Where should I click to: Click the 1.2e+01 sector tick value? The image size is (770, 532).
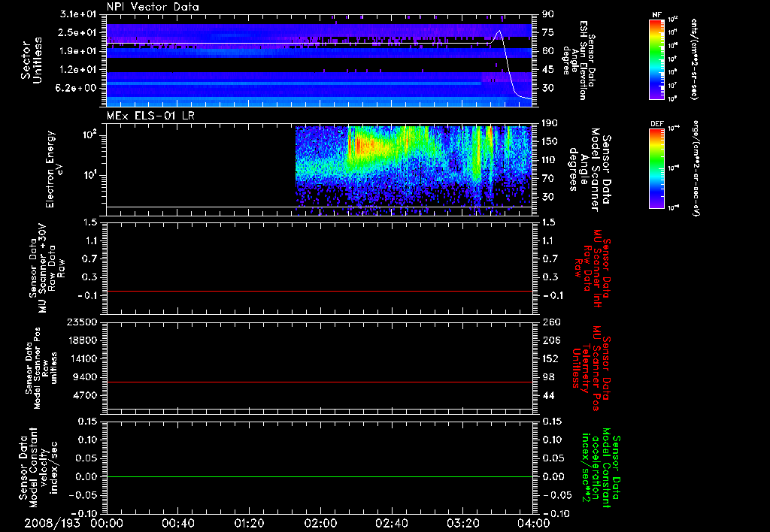click(x=77, y=70)
